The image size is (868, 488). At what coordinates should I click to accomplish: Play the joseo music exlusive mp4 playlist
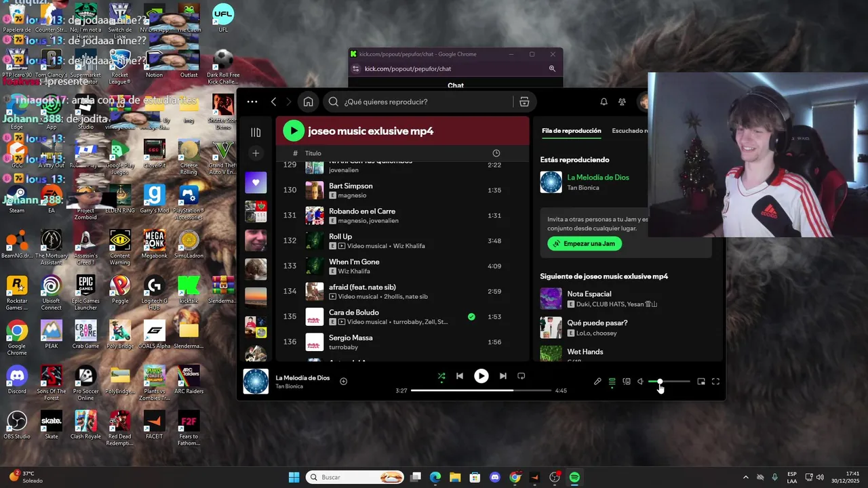pyautogui.click(x=294, y=131)
